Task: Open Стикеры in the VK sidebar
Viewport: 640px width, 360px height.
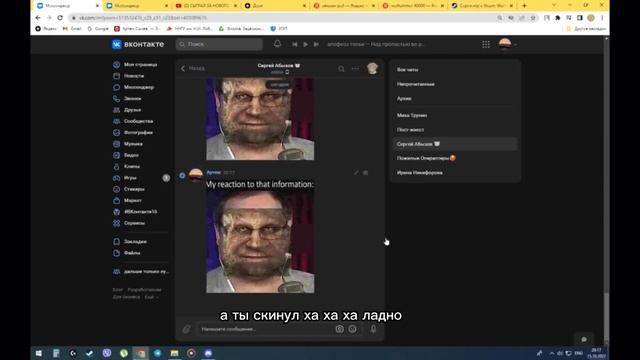Action: coord(134,189)
